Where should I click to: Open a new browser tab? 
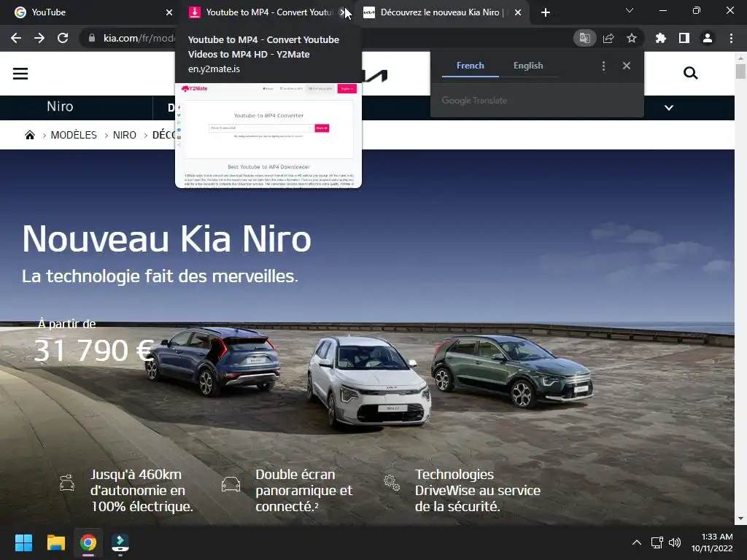[546, 12]
